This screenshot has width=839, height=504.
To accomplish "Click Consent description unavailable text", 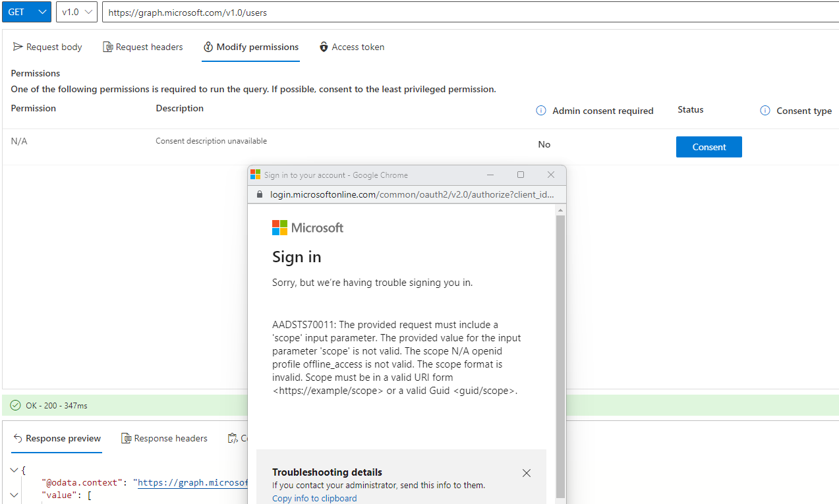I will click(211, 141).
